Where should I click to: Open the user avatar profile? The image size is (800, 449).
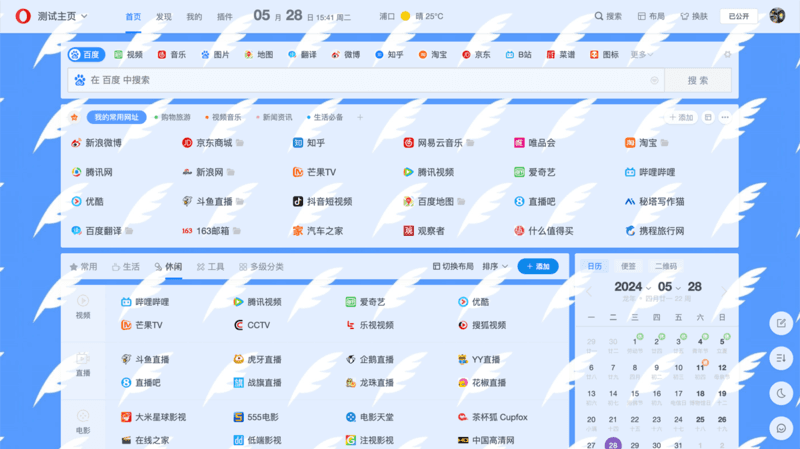(x=777, y=16)
